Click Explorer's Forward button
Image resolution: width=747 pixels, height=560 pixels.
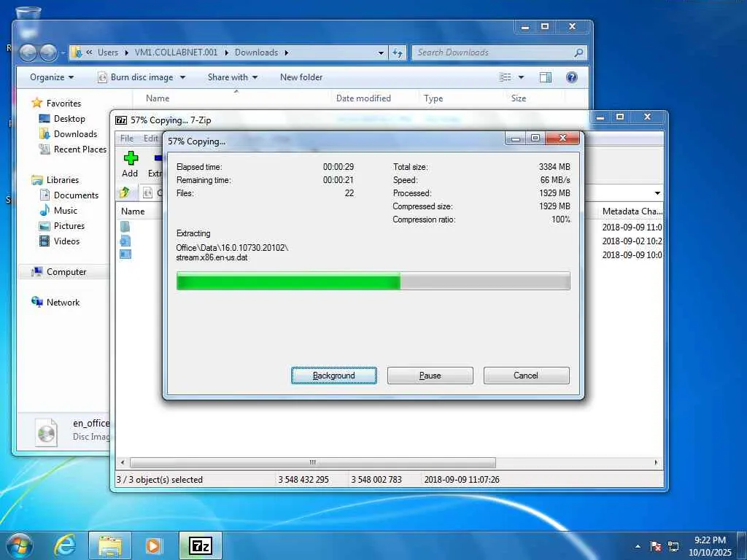(x=48, y=52)
